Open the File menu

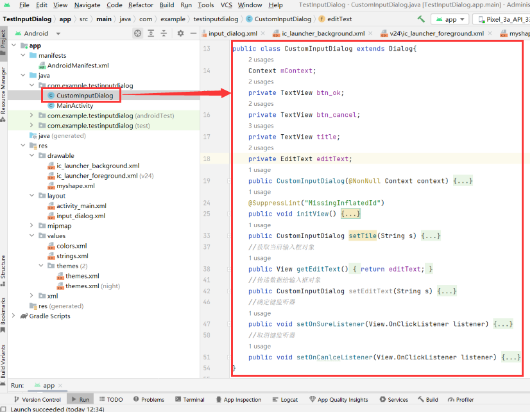click(x=24, y=5)
